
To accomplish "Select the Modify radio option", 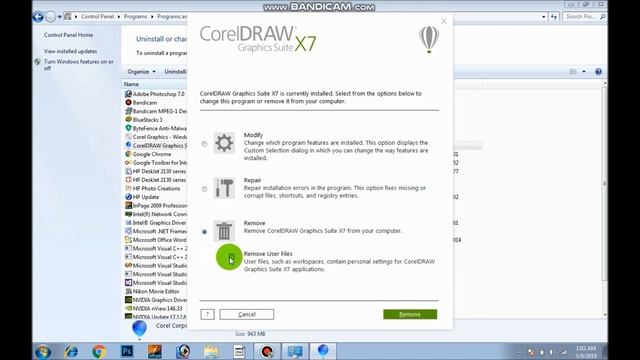I will (x=204, y=144).
